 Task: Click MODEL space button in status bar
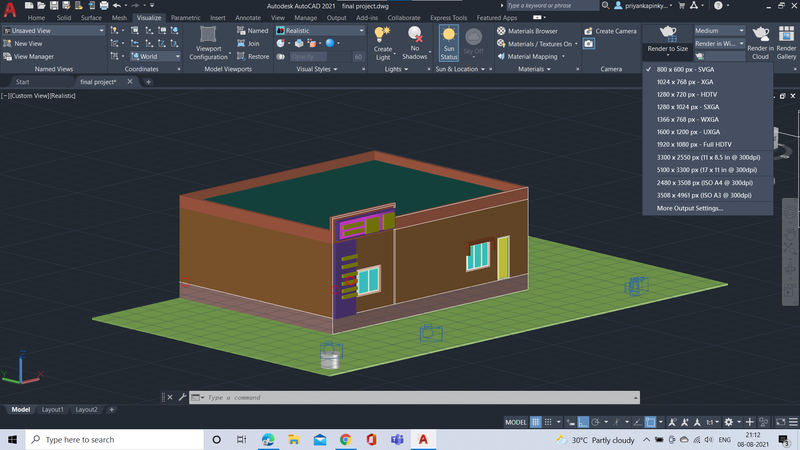pyautogui.click(x=515, y=422)
